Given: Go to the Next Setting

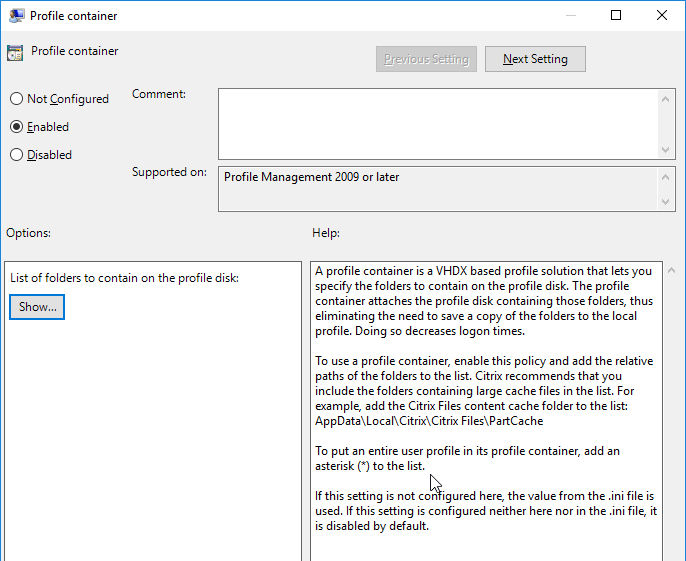Looking at the screenshot, I should click(x=535, y=59).
